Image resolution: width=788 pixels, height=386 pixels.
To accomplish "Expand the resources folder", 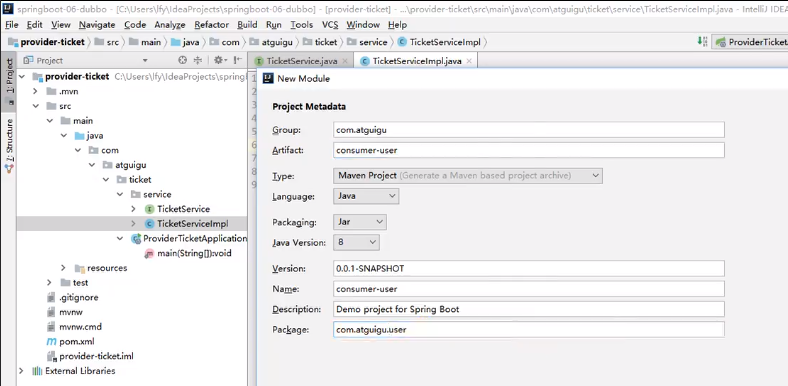I will coord(63,268).
